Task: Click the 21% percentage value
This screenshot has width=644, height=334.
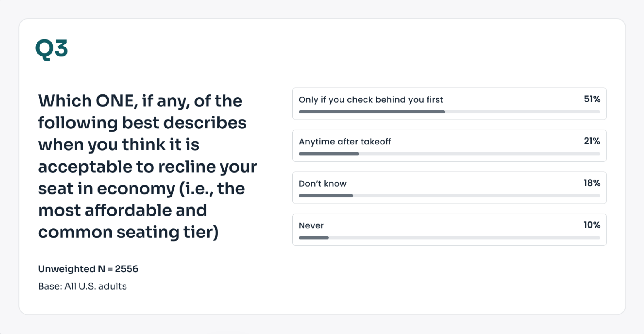Action: 592,141
